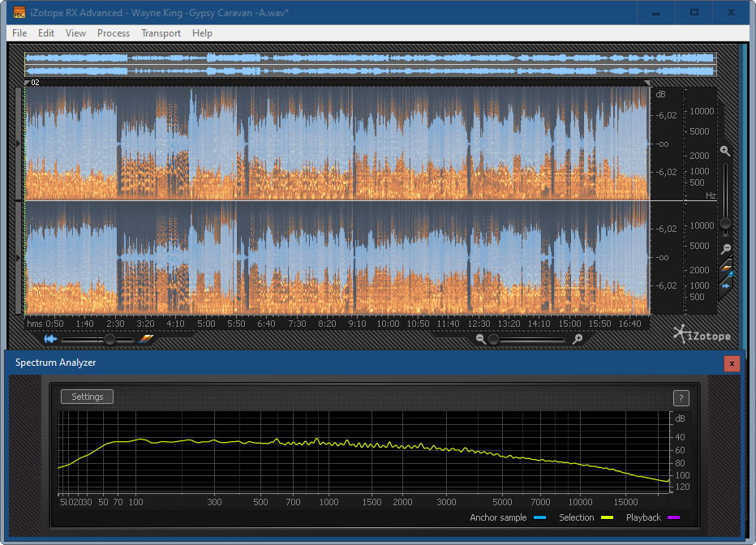Click the waveform icon left of opacity slider
756x545 pixels.
(52, 339)
